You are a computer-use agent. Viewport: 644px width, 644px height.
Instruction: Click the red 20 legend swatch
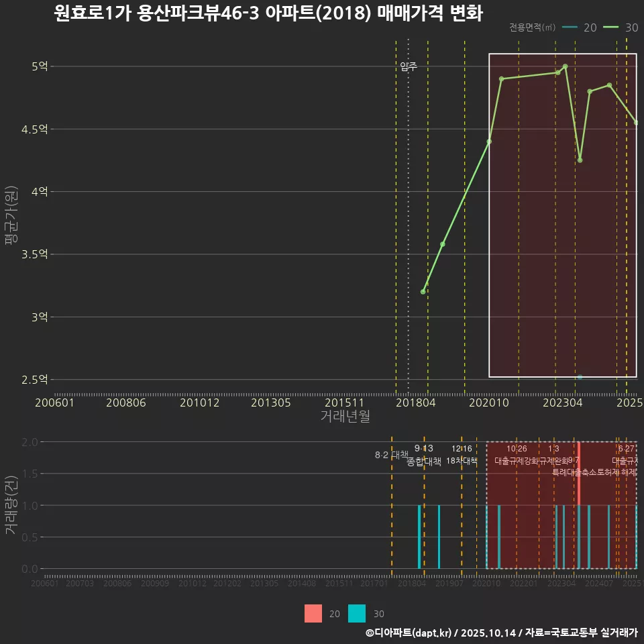tap(312, 614)
